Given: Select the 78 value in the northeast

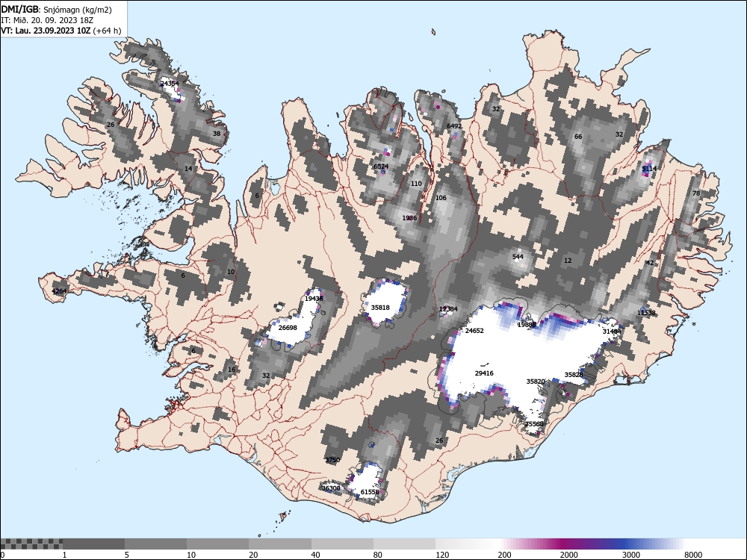Looking at the screenshot, I should point(696,193).
